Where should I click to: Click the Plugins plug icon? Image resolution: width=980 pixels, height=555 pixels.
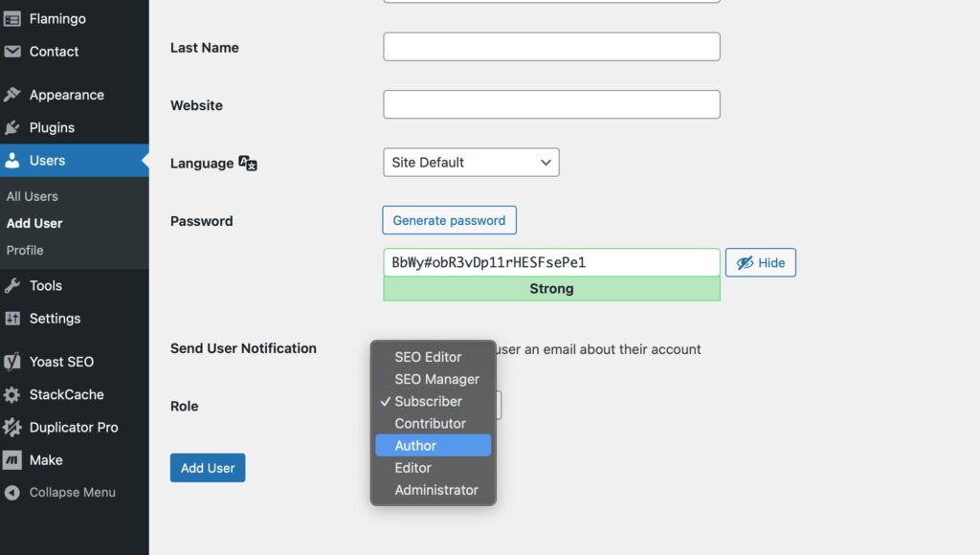point(11,127)
